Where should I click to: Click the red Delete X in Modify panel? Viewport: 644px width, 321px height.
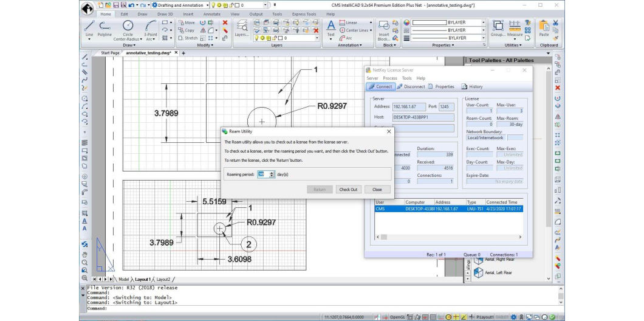coord(225,22)
